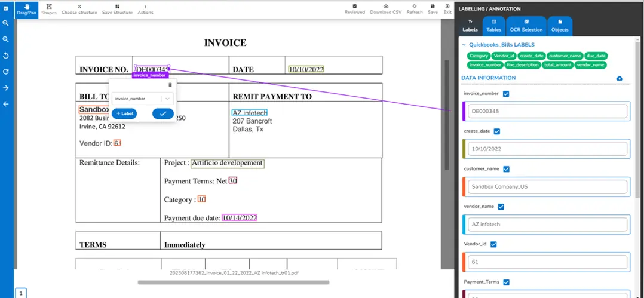Select the Drag/Pan tool

tap(27, 9)
